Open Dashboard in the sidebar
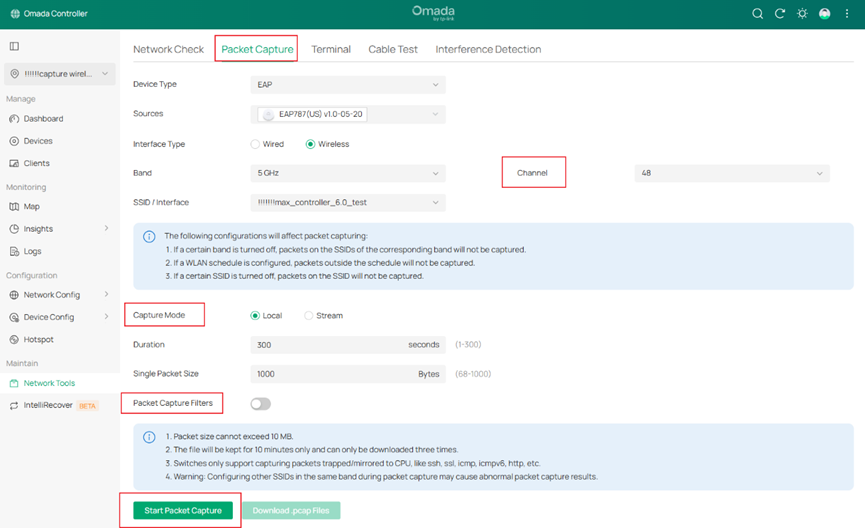 pos(43,119)
